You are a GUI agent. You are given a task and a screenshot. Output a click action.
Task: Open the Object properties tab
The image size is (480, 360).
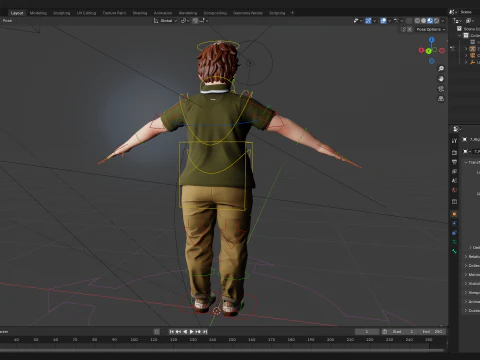coord(454,214)
